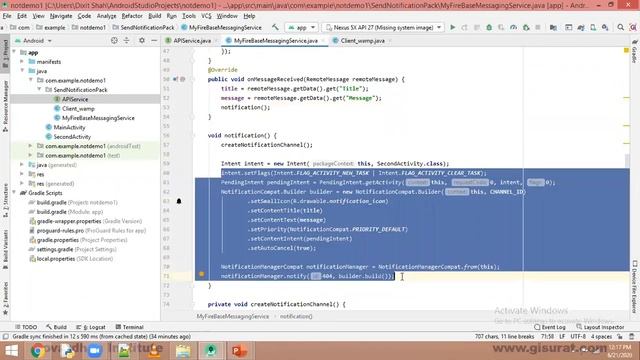This screenshot has width=640, height=360.
Task: Click the Scroll from Source target icon
Action: coord(114,40)
